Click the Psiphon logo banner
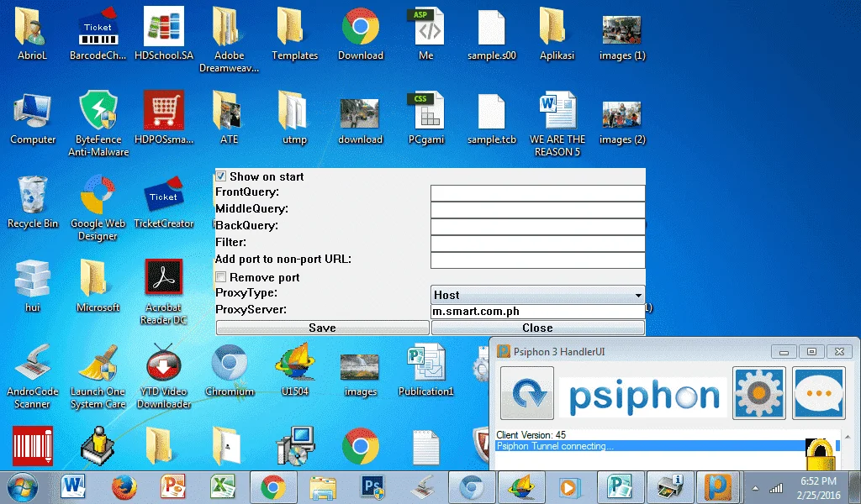The height and width of the screenshot is (504, 861). point(643,396)
